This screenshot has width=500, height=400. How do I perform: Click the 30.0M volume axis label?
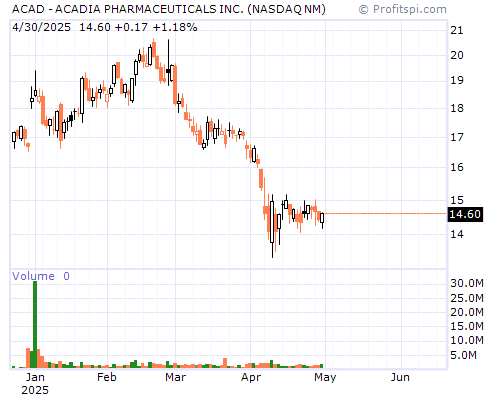[x=467, y=283]
